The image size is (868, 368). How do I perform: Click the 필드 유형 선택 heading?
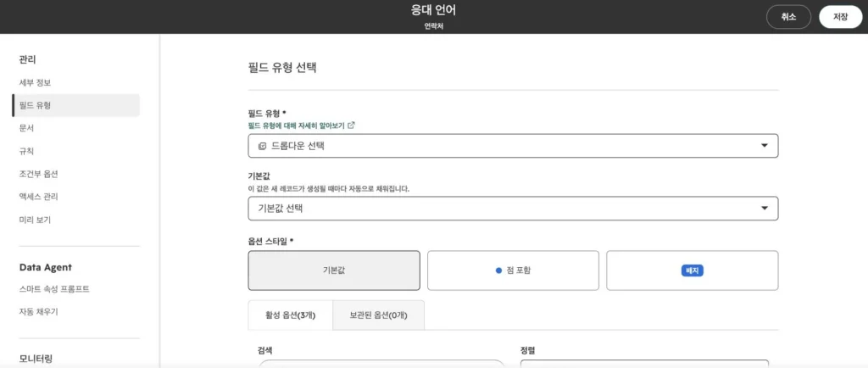pos(283,68)
